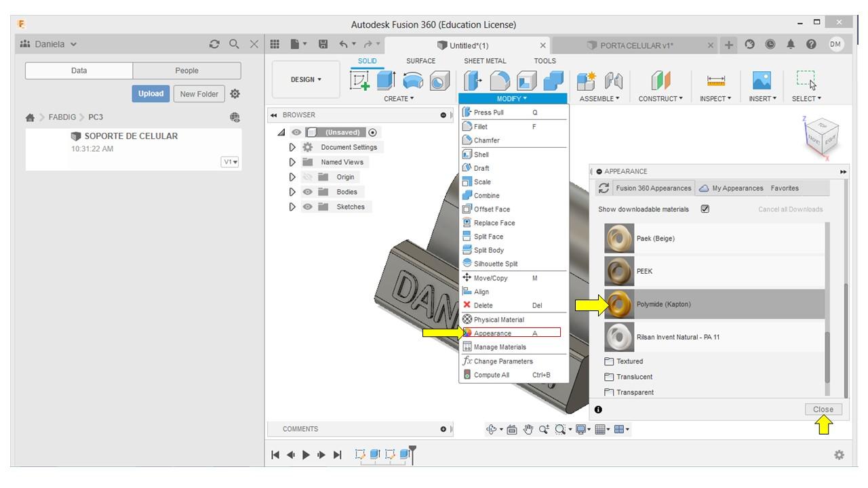The image size is (868, 488).
Task: Choose Appearance from Modify menu
Action: (x=514, y=333)
